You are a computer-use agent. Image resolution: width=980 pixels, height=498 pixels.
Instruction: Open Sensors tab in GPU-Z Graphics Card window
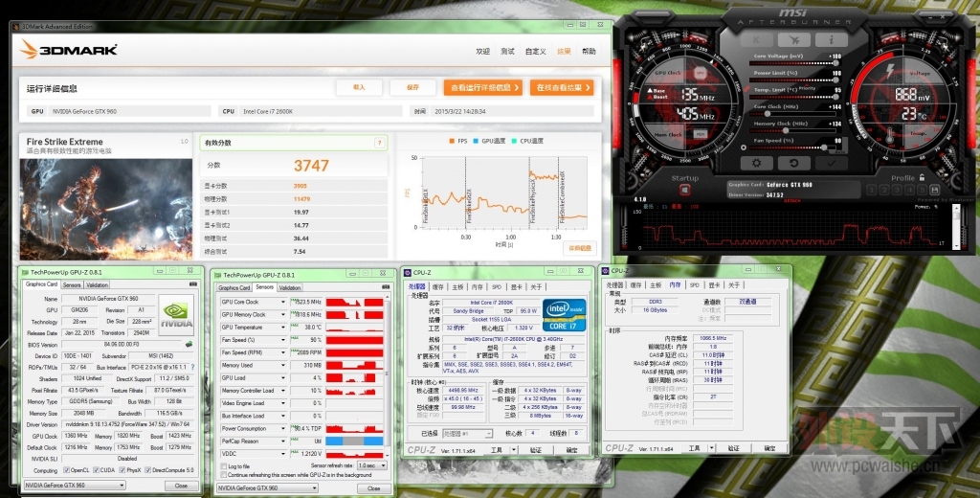(72, 284)
